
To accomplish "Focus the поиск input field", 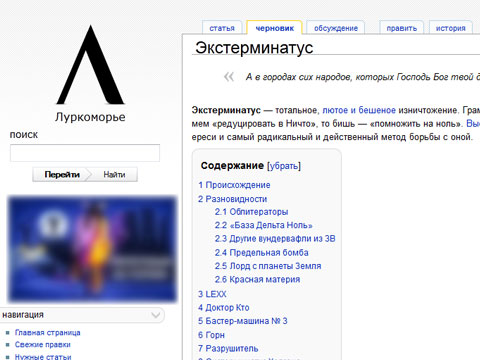I will (x=85, y=153).
